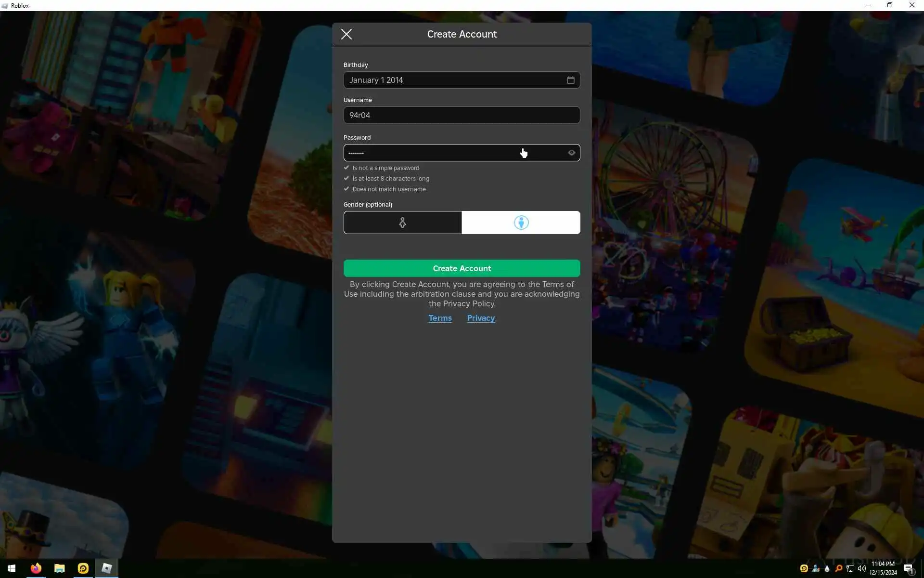Open the birthday calendar picker icon
The width and height of the screenshot is (924, 578).
[570, 80]
